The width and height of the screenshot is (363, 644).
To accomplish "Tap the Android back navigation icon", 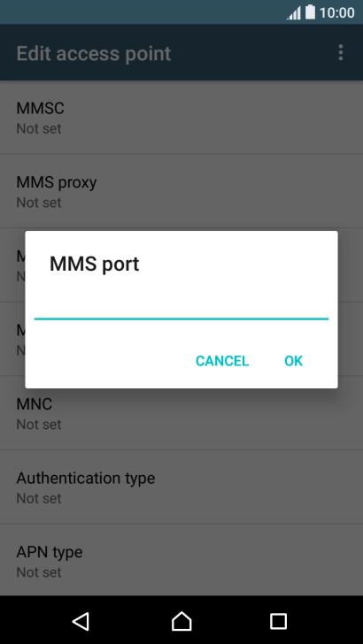I will point(81,621).
